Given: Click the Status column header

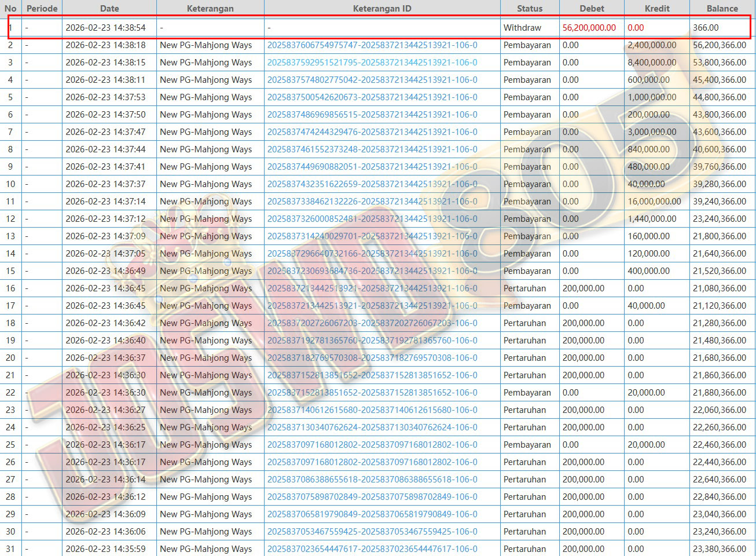Looking at the screenshot, I should tap(529, 9).
